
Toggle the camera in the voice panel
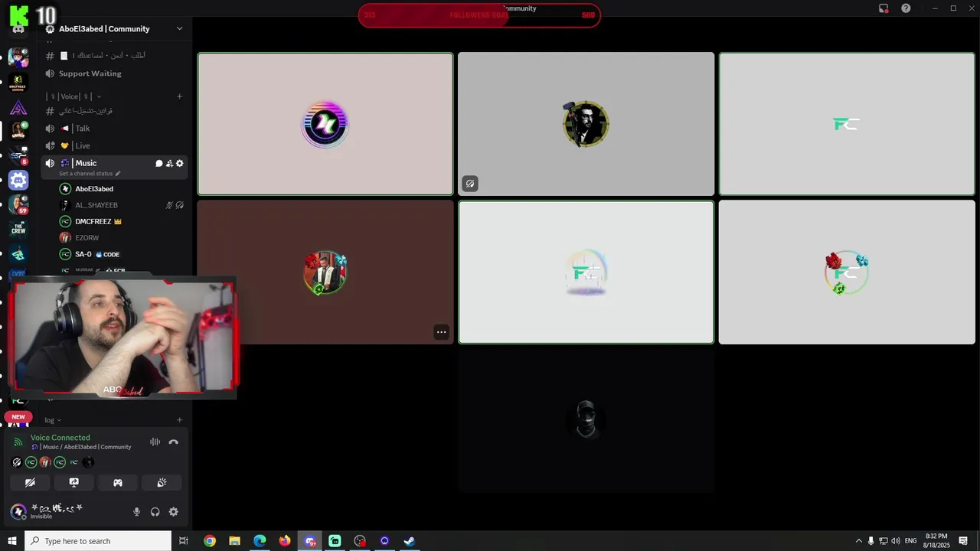pos(30,483)
